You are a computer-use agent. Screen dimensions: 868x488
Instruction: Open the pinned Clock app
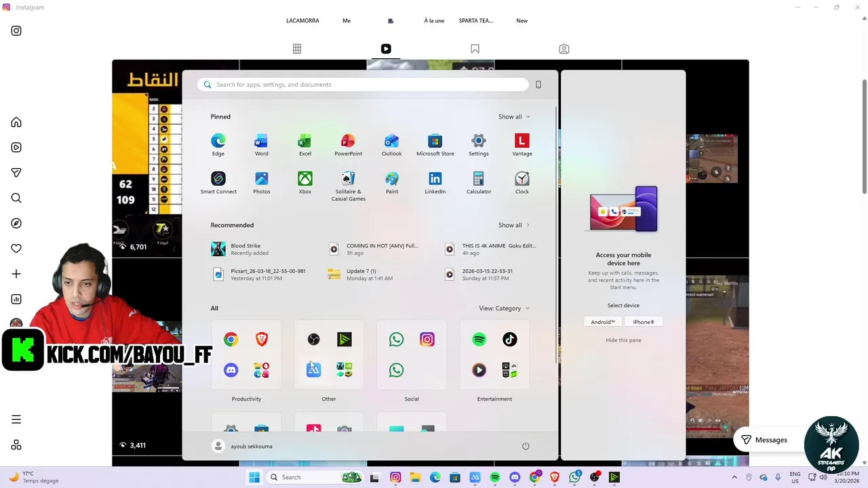tap(521, 183)
